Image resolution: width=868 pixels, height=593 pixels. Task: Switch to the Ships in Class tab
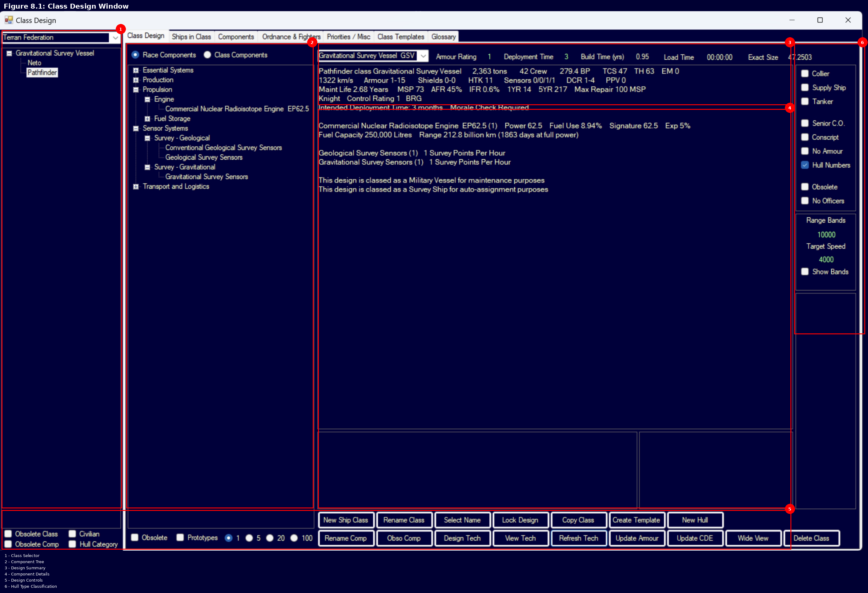coord(191,36)
